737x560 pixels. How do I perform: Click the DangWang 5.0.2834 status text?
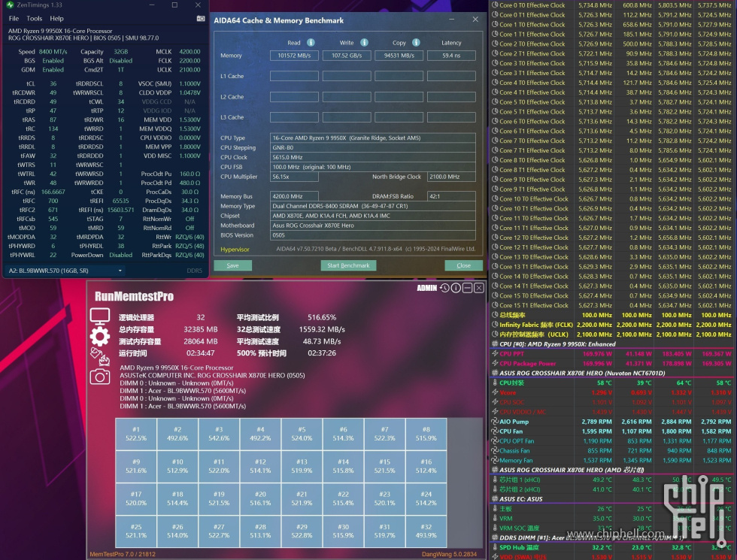[x=450, y=555]
